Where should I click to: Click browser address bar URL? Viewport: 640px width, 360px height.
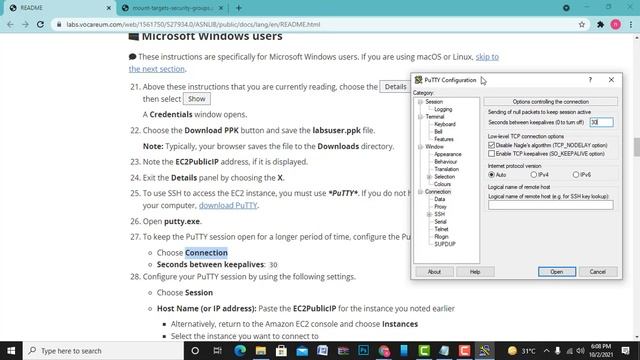[193, 24]
